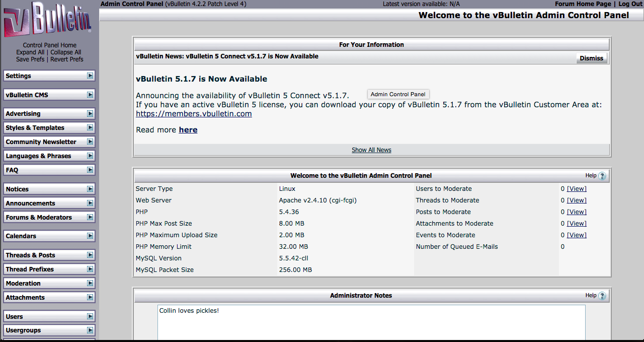Expand Thread Prefixes arrow
Screen dimensions: 644x342
pyautogui.click(x=90, y=269)
